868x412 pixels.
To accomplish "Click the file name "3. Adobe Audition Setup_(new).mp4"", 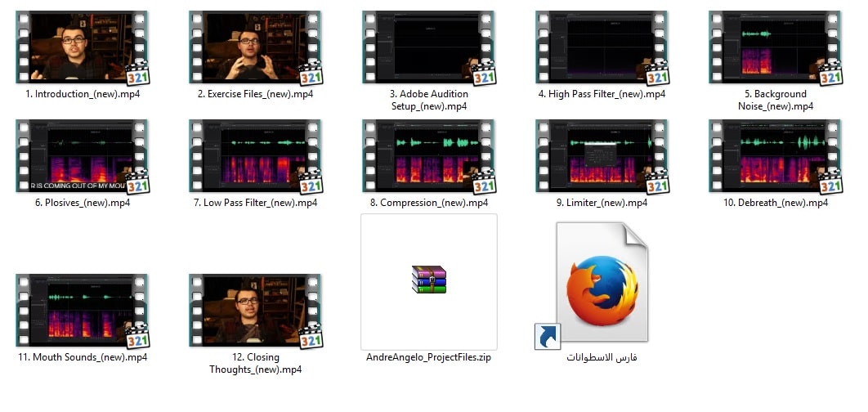I will pyautogui.click(x=429, y=100).
